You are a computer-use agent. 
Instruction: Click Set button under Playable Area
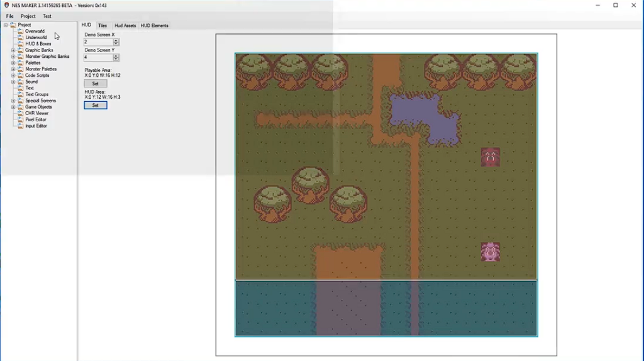(96, 84)
